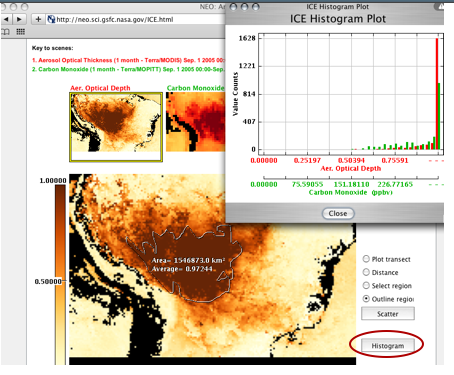454x375 pixels.
Task: Click the Aerosol Optical Thickness scene key entry
Action: pos(129,60)
